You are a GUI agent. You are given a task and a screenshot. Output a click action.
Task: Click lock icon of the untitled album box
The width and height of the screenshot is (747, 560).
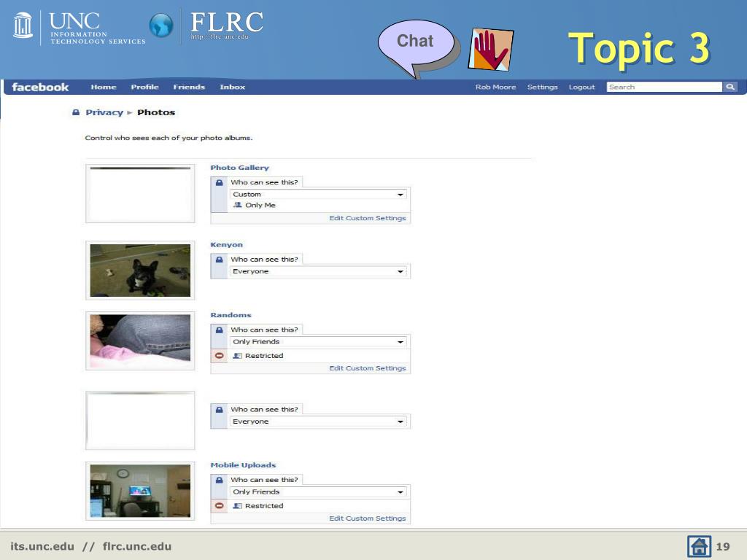pyautogui.click(x=219, y=410)
